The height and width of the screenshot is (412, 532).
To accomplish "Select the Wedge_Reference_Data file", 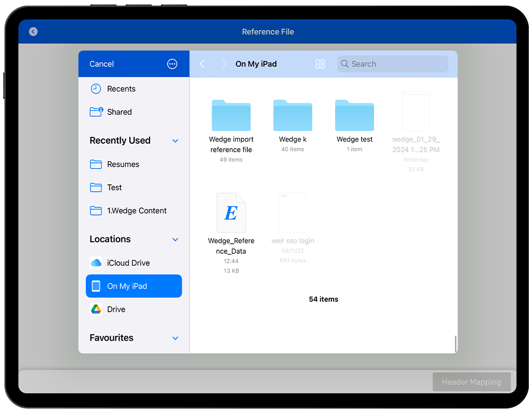I will point(231,213).
